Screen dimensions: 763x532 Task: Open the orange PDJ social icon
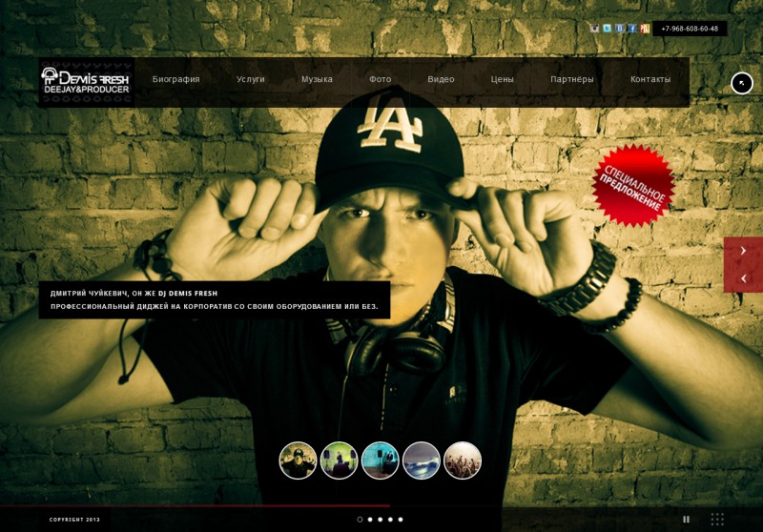645,29
